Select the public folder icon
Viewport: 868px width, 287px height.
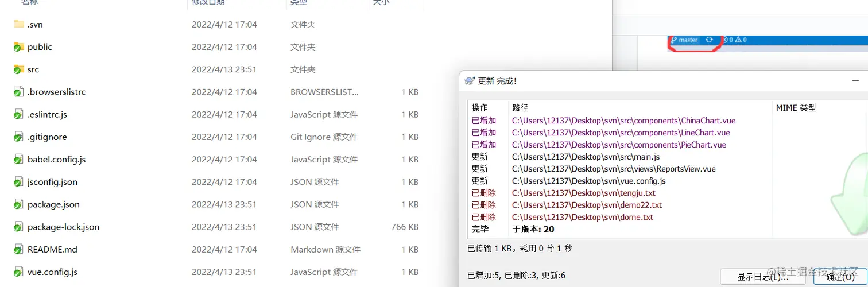tap(19, 47)
